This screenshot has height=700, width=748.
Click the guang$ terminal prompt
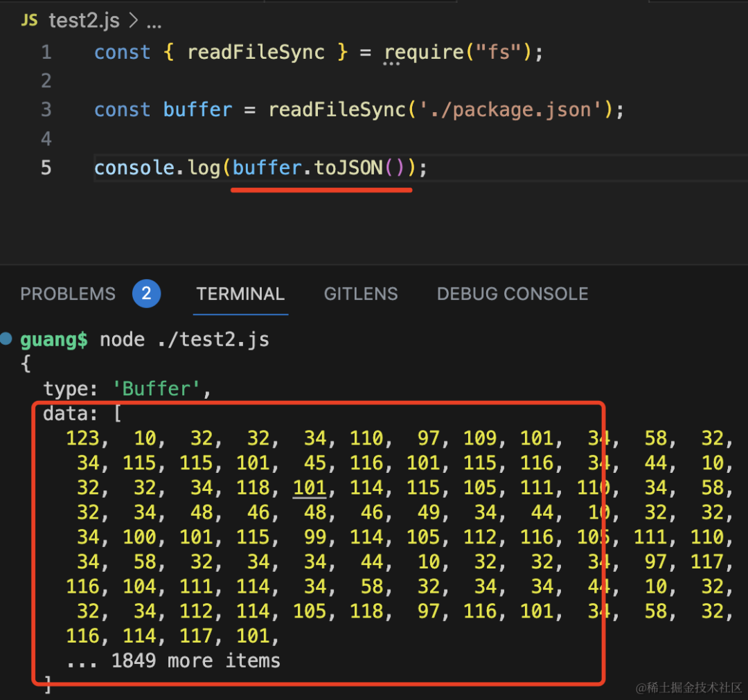[54, 340]
